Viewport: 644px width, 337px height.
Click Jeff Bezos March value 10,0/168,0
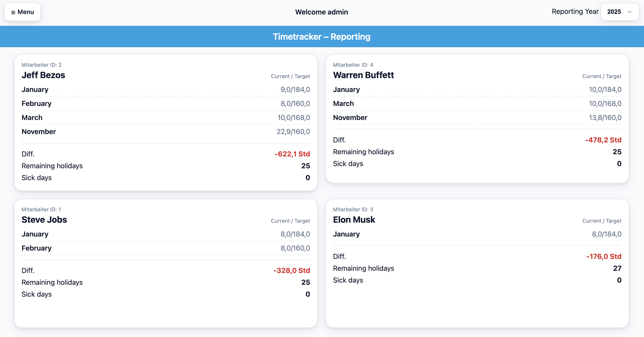(x=294, y=118)
